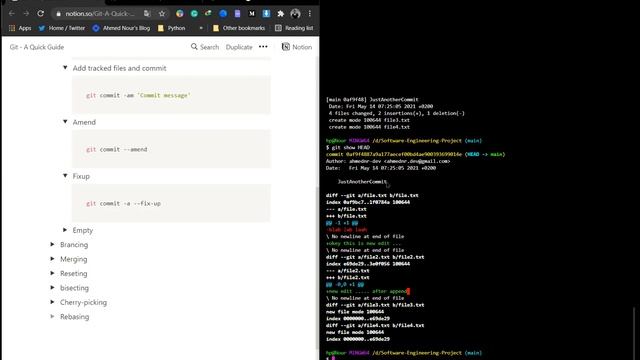Click the git commit -am code block
Screen dimensions: 640x360
171,95
